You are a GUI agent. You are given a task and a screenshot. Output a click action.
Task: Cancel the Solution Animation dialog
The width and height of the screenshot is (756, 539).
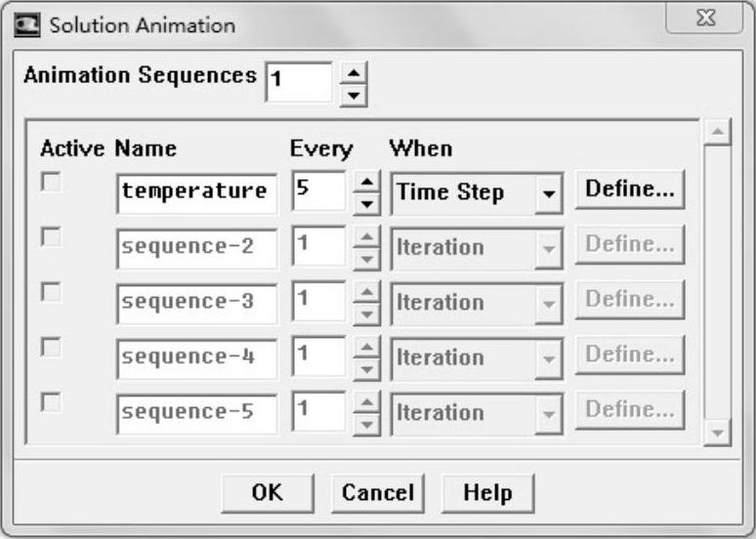(x=377, y=493)
